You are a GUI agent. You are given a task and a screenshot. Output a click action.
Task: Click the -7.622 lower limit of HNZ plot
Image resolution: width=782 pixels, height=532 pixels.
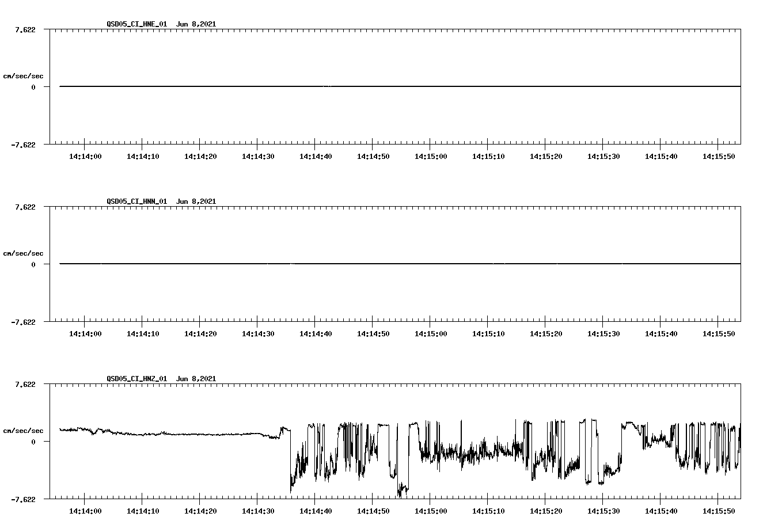tap(24, 499)
